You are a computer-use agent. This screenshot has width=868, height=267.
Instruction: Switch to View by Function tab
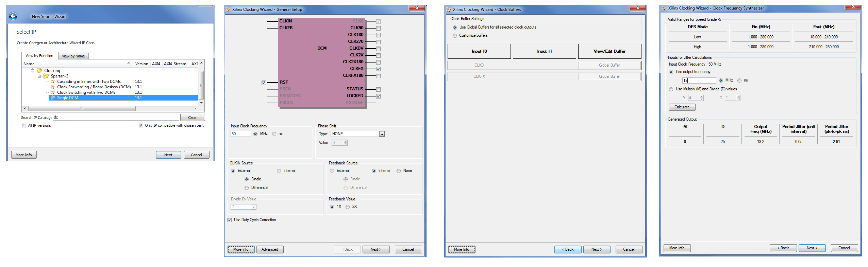tap(39, 56)
